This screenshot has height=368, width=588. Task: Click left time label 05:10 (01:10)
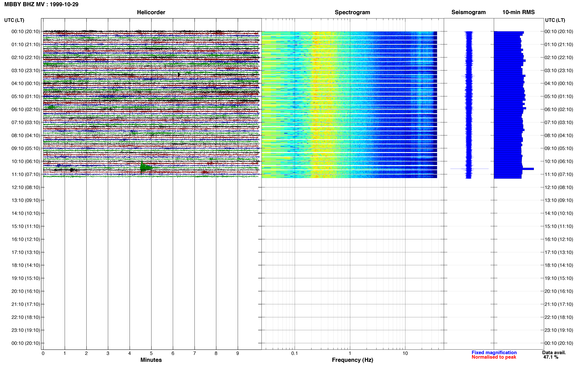click(26, 96)
